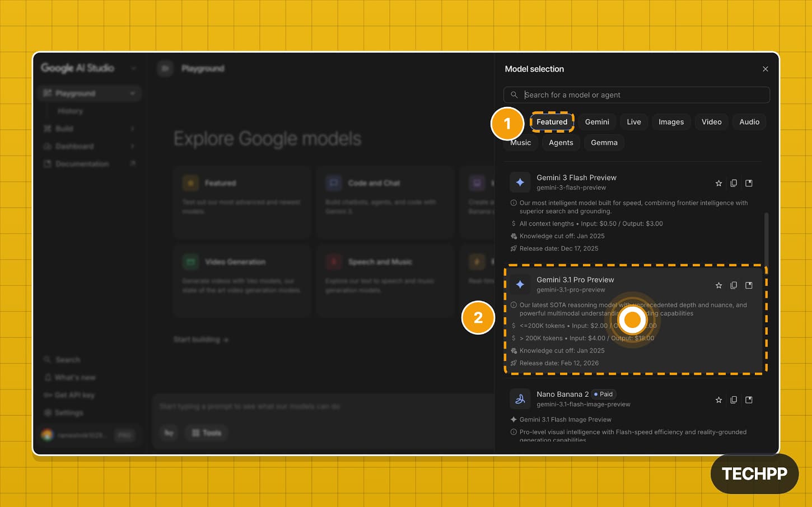Click Release date: Feb 12, 2026 text
812x507 pixels.
tap(559, 363)
